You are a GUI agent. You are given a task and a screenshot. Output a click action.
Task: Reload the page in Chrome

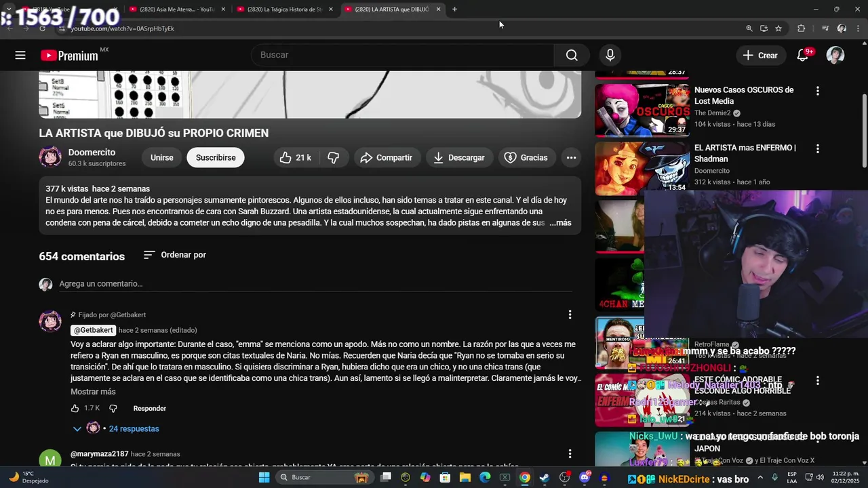click(x=42, y=28)
